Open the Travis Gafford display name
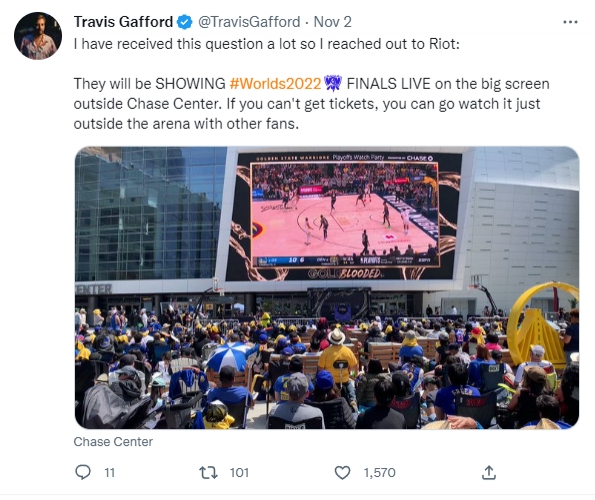Screen dimensions: 595x500 coord(123,22)
